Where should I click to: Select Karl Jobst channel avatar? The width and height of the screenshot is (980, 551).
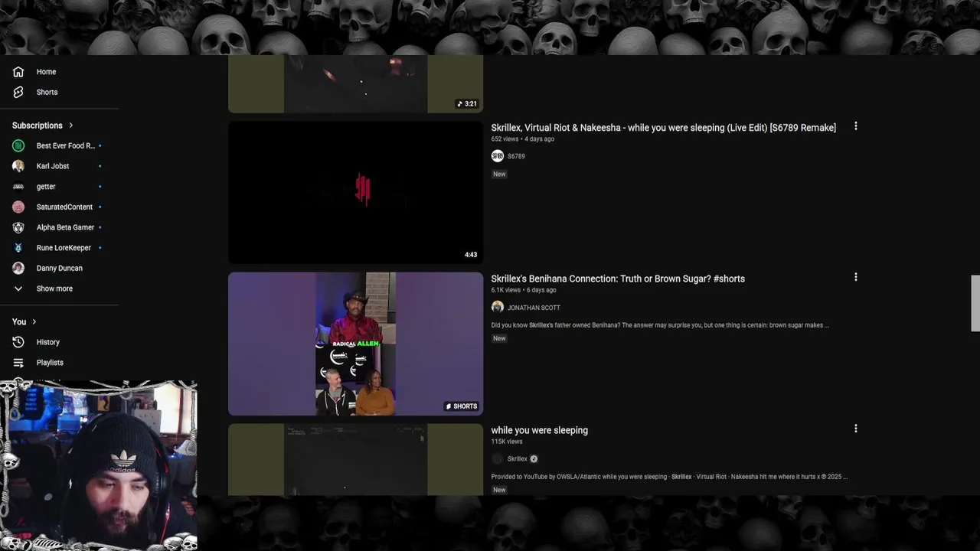pyautogui.click(x=18, y=166)
